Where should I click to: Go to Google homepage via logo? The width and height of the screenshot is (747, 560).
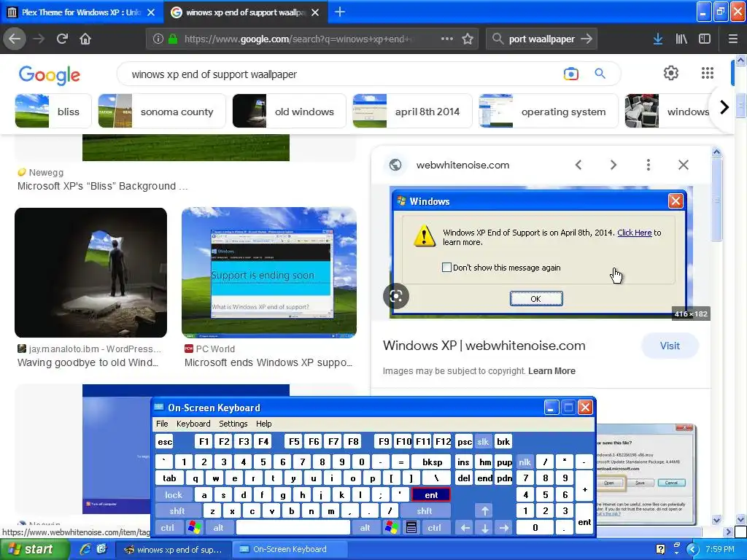pyautogui.click(x=50, y=75)
